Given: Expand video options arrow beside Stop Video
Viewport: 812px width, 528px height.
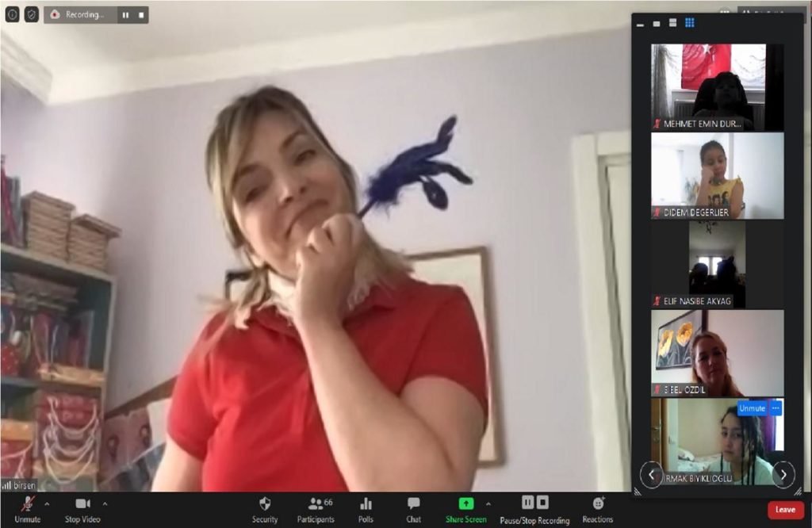Looking at the screenshot, I should pos(105,503).
